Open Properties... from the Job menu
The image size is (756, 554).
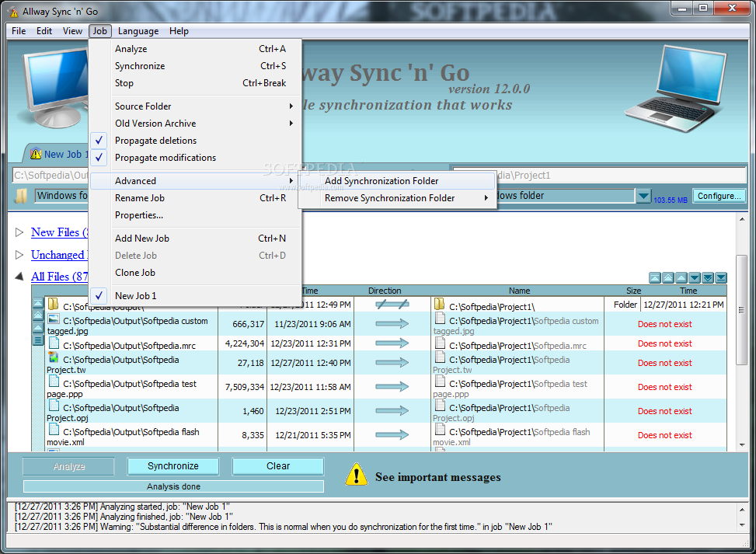click(x=195, y=215)
